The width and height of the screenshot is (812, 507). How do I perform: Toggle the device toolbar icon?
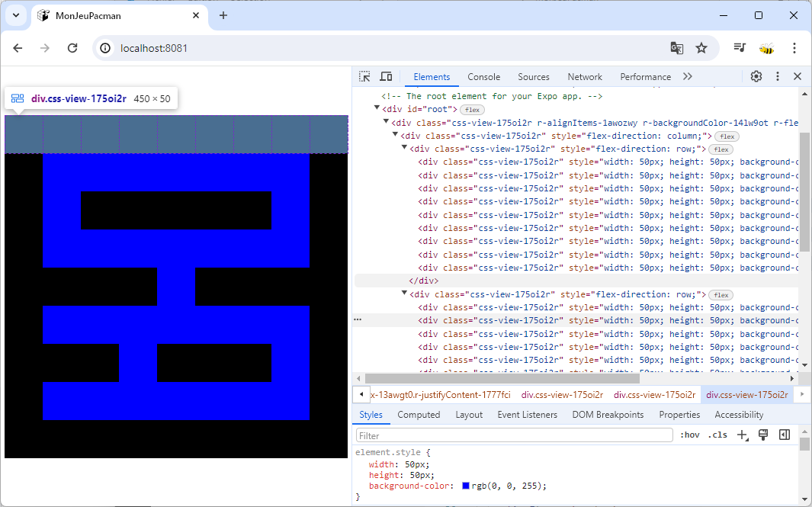[x=386, y=76]
